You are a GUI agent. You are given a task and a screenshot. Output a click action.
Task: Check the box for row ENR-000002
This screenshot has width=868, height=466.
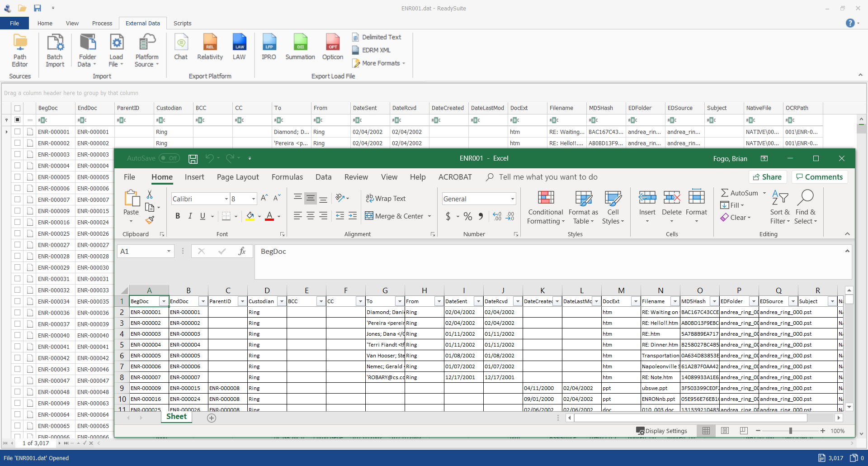[17, 143]
